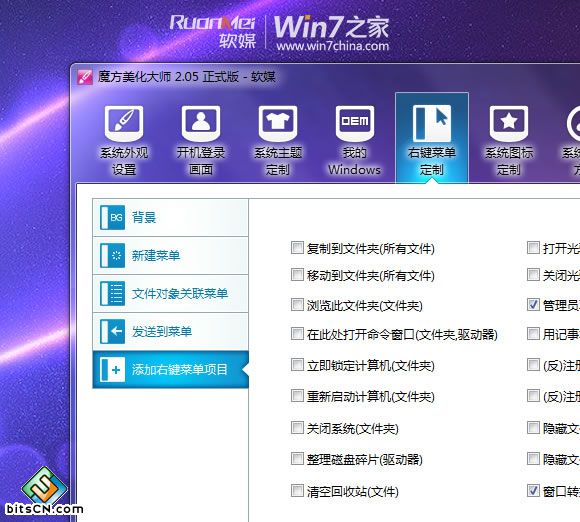
Task: Open the 系统外观设置 paintbrush icon
Action: point(124,124)
